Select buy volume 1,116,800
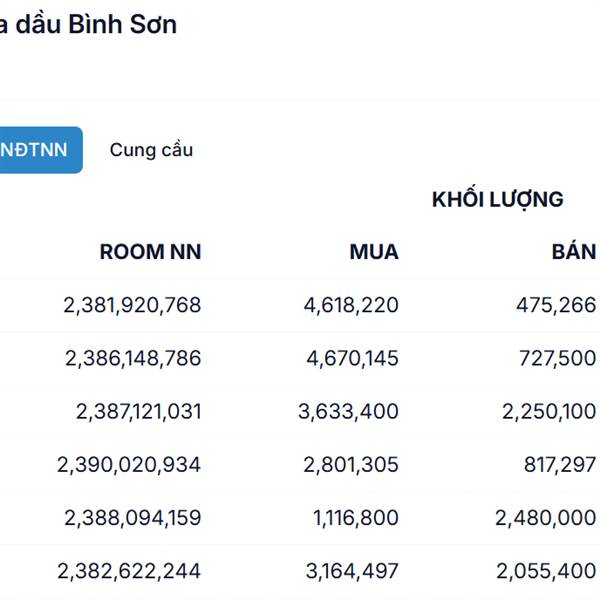600x600 pixels. click(x=355, y=518)
